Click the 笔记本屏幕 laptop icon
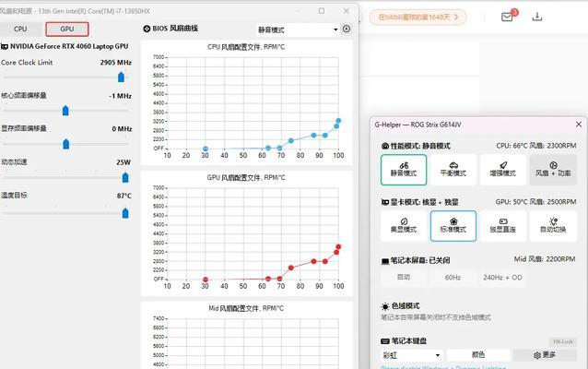Image resolution: width=588 pixels, height=369 pixels. (x=384, y=261)
